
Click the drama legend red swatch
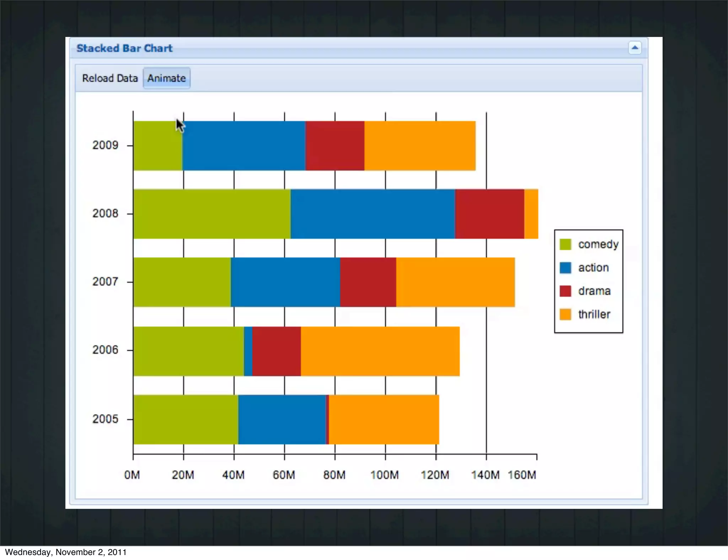[x=565, y=291]
